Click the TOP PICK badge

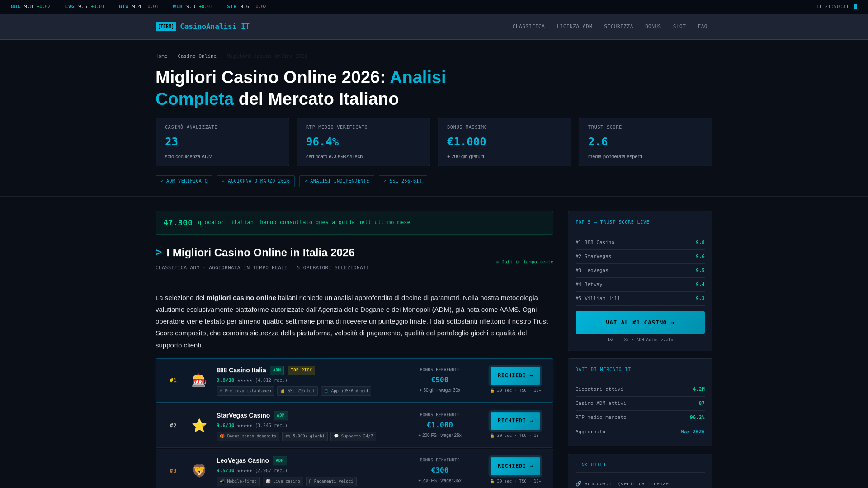coord(301,371)
